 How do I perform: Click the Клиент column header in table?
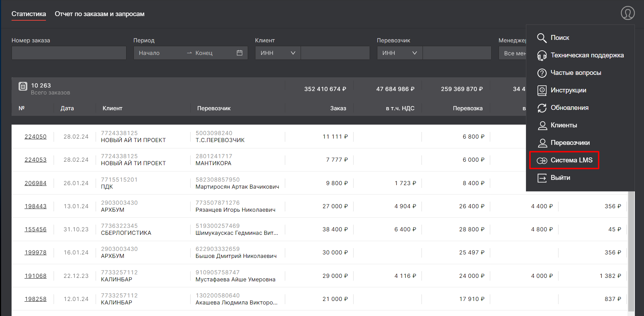tap(112, 108)
